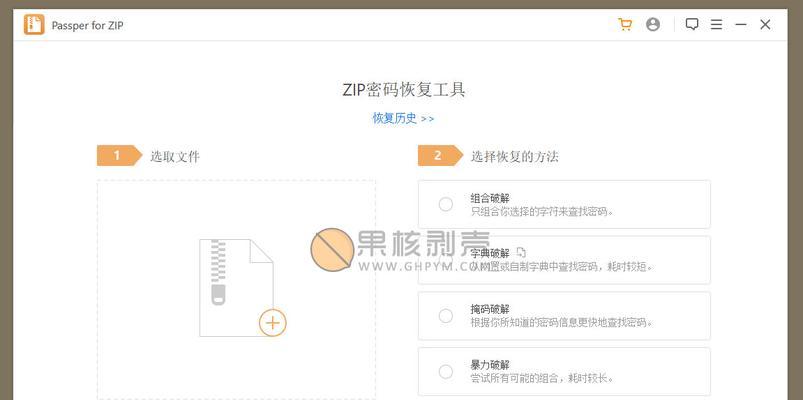Click the ZIP file drop area icon
803x400 pixels.
point(236,288)
